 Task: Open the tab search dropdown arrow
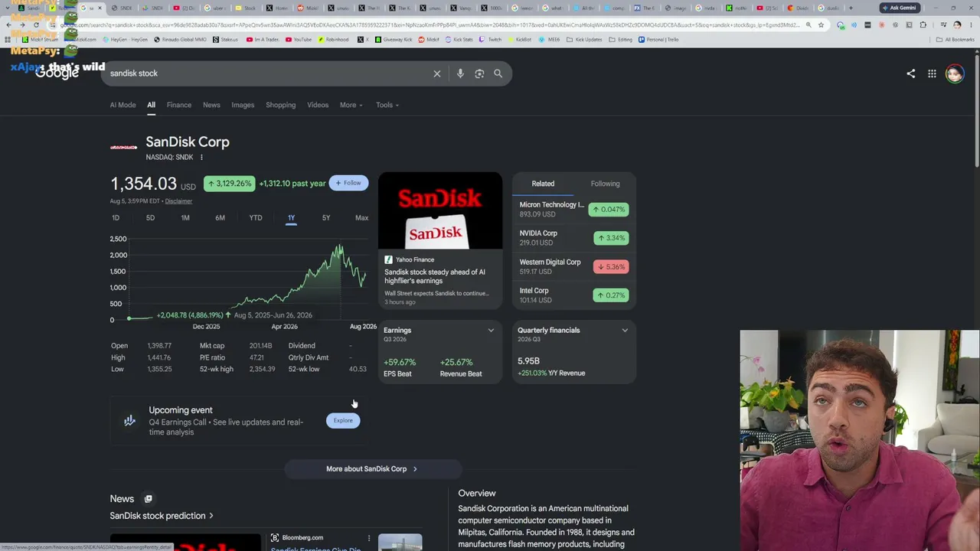pos(7,8)
